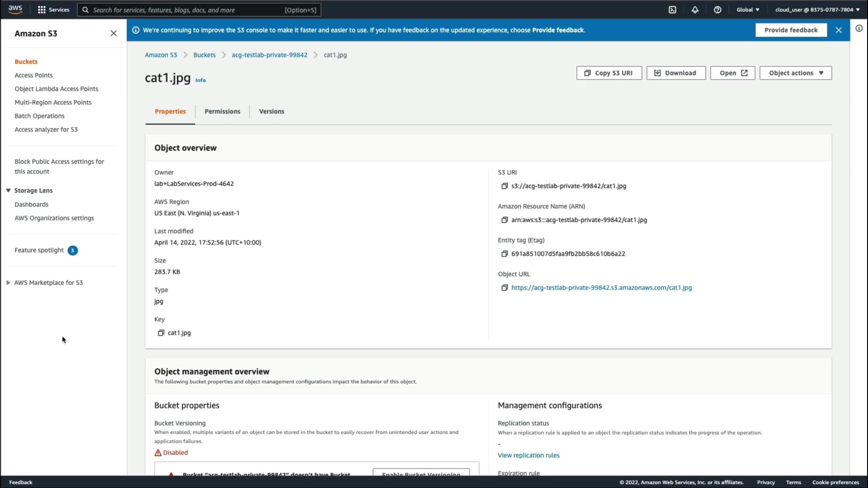Viewport: 868px width, 488px height.
Task: Copy the object Key cat1.jpg icon
Action: click(x=160, y=333)
